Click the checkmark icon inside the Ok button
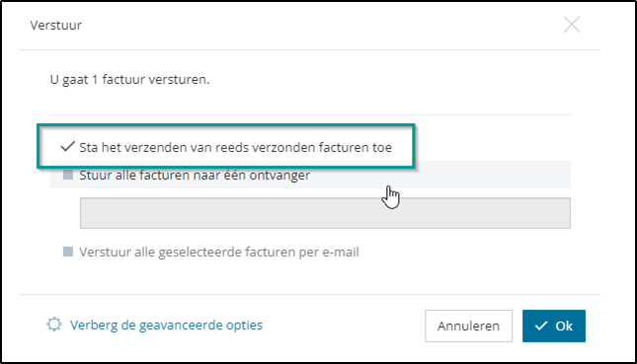Viewport: 637px width, 364px height. (x=541, y=326)
